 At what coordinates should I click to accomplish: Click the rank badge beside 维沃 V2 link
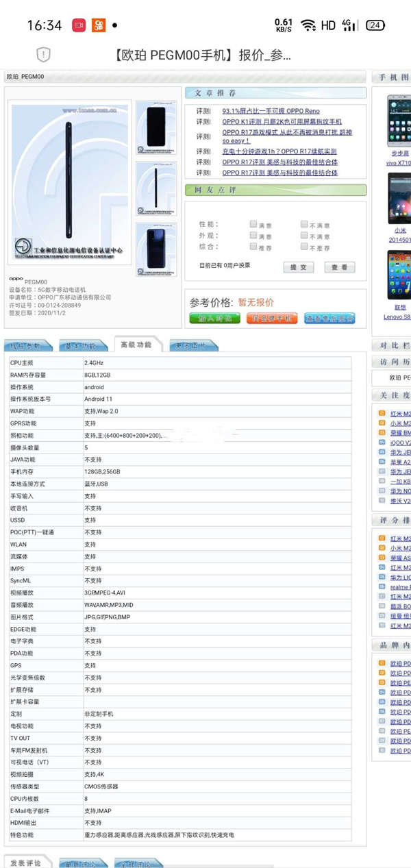point(382,501)
